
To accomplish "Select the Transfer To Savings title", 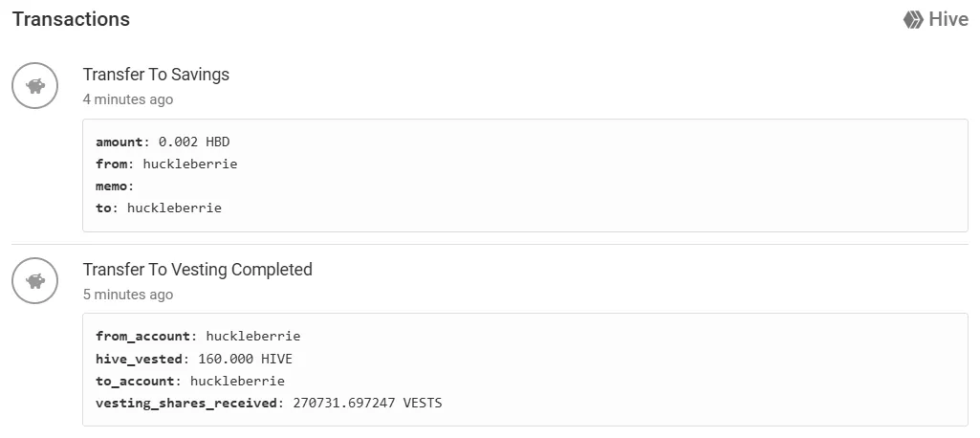I will coord(156,75).
